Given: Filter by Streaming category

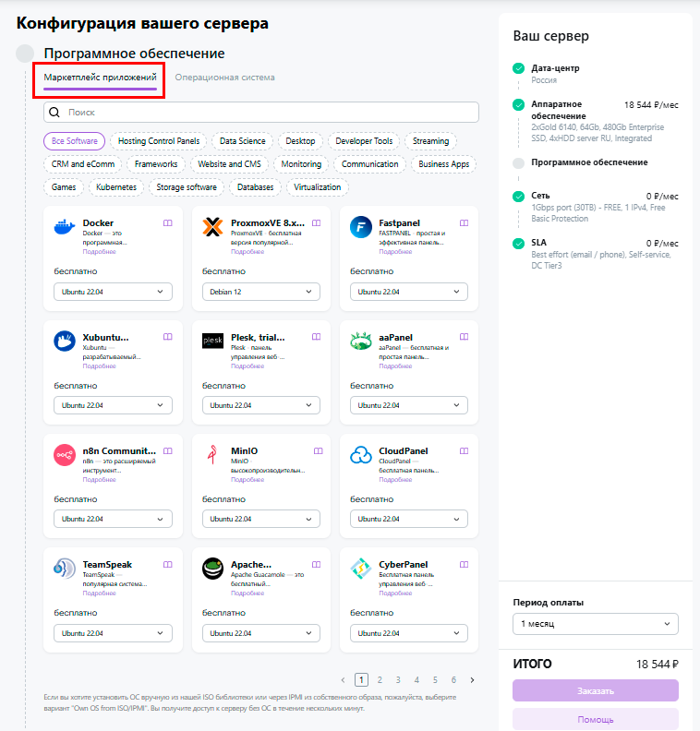Looking at the screenshot, I should (431, 141).
